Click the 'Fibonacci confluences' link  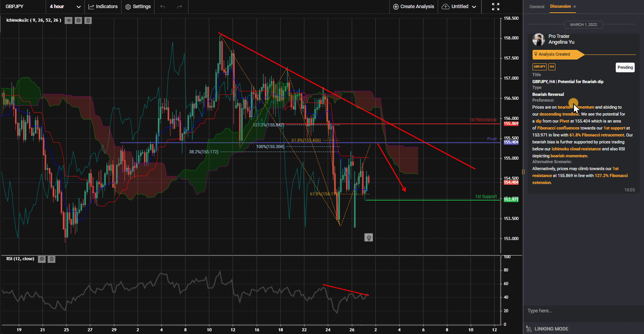coord(558,128)
